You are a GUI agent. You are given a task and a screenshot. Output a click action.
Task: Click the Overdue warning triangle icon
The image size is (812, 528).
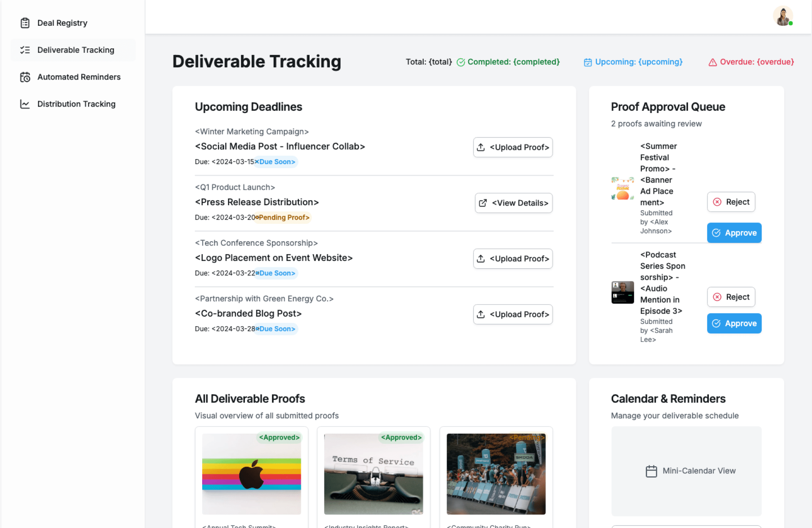713,62
